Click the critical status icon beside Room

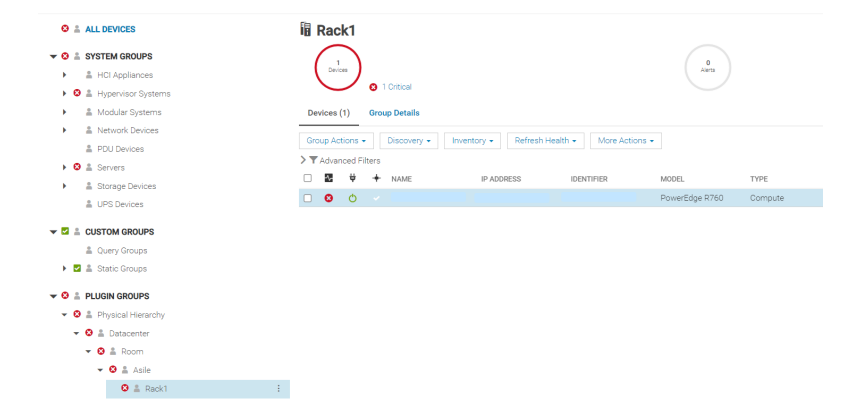[101, 351]
